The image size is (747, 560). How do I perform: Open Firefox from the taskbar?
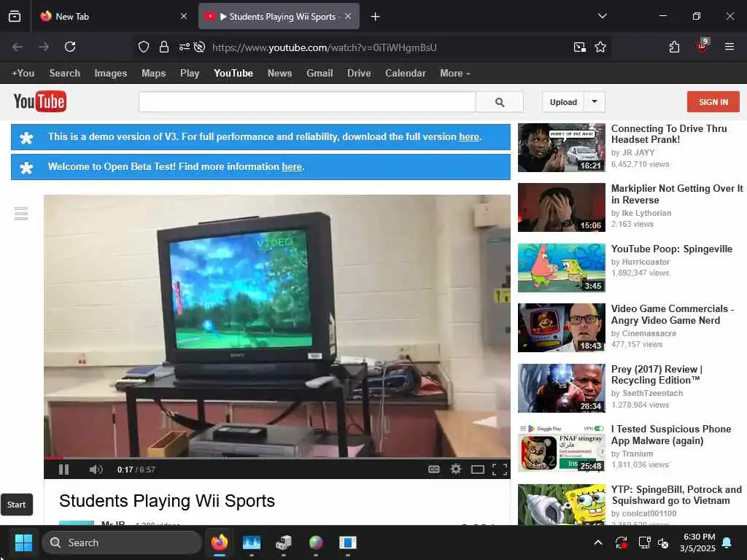pyautogui.click(x=220, y=542)
